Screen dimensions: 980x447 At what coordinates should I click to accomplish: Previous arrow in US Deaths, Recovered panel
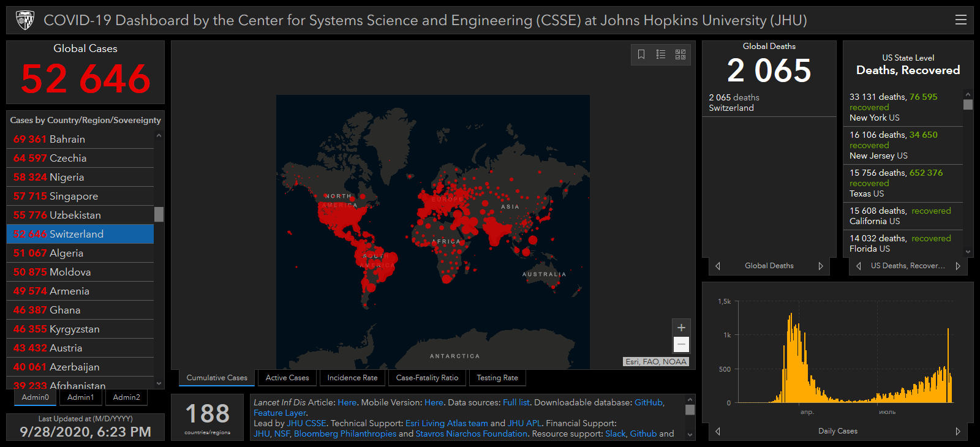(x=859, y=266)
